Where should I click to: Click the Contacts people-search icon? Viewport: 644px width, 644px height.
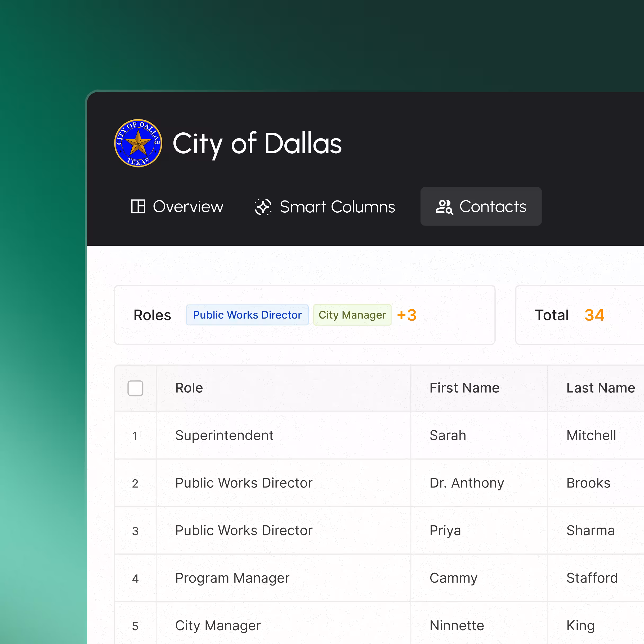click(x=444, y=207)
